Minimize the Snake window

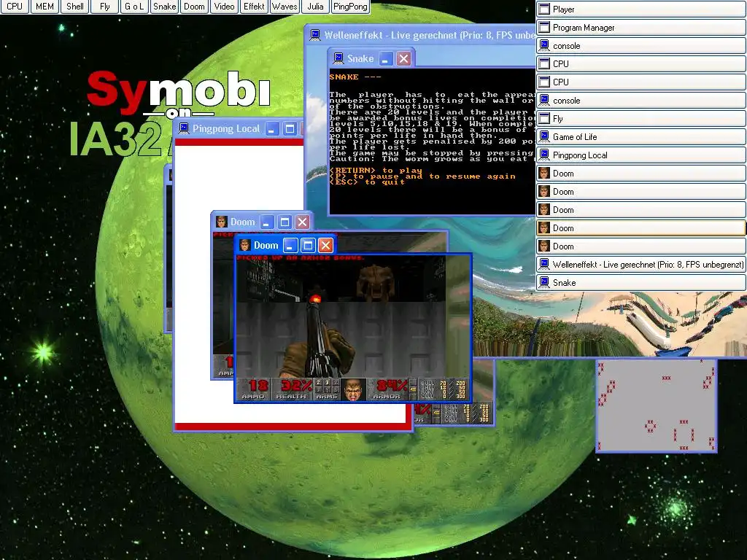tap(385, 58)
